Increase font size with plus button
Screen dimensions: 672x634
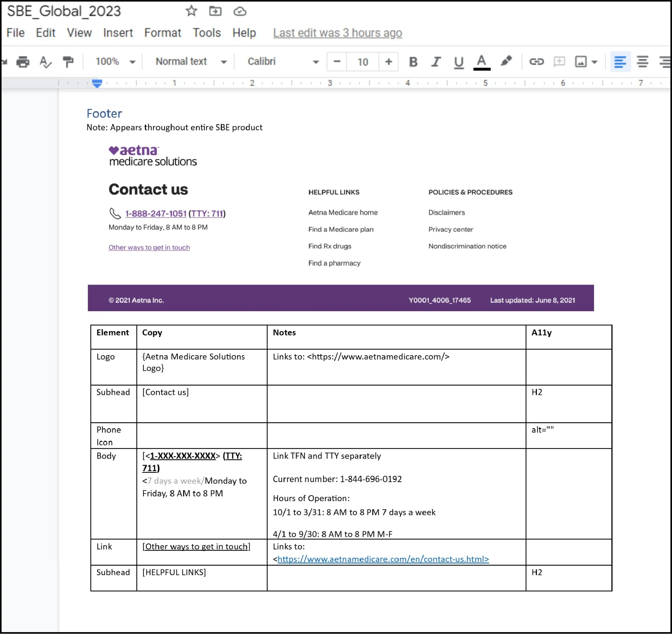pos(388,61)
